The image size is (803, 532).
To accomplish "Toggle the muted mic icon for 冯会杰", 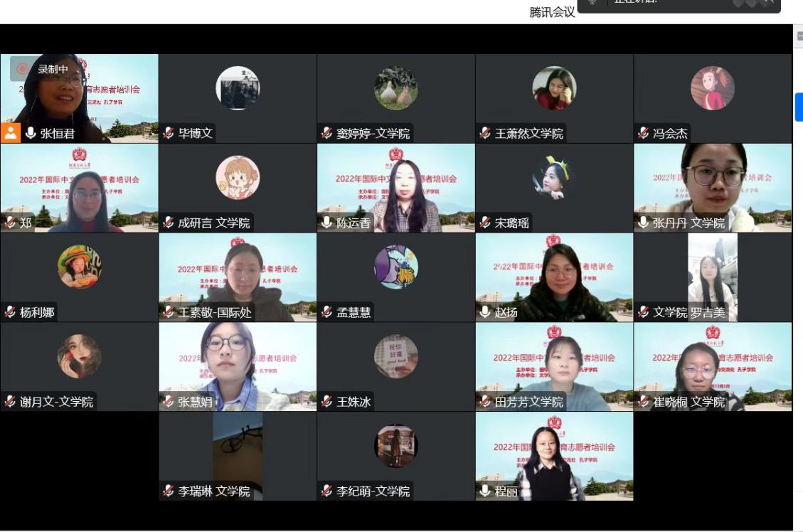I will [644, 133].
